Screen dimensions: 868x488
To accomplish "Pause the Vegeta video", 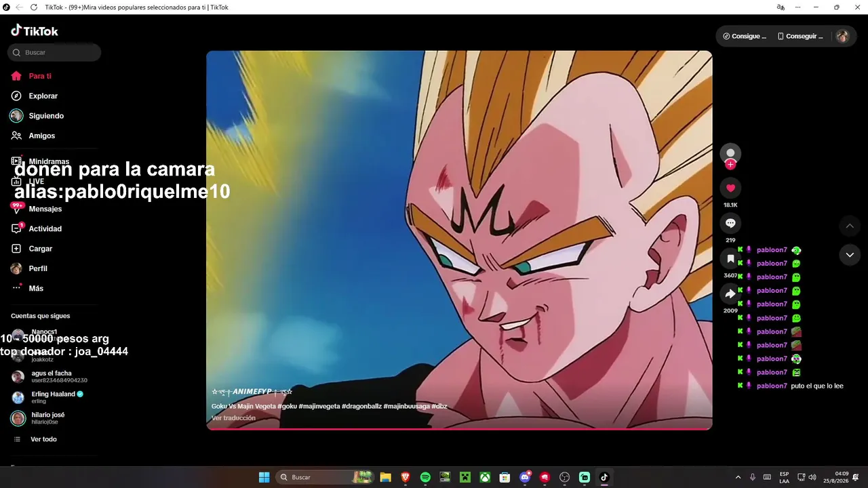I will tap(459, 240).
